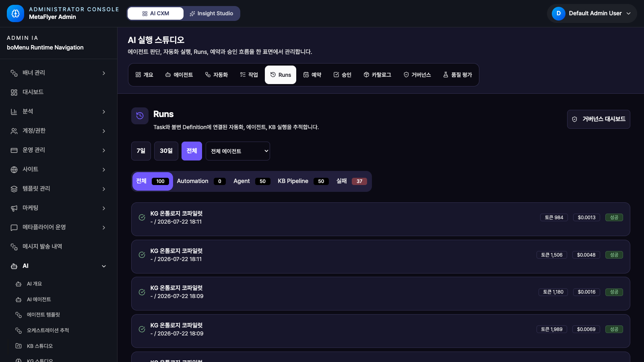Image resolution: width=644 pixels, height=362 pixels.
Task: Open the 카탈로그 tab
Action: 378,75
